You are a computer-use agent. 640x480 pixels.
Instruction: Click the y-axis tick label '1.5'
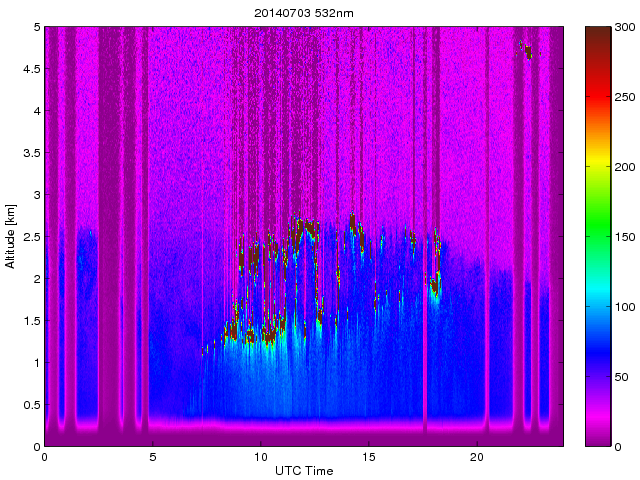[32, 321]
